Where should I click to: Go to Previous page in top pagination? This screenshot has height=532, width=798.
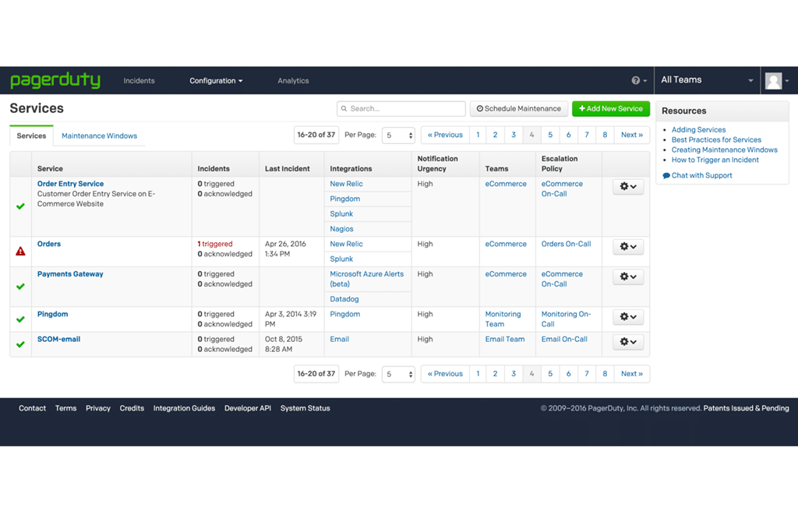pyautogui.click(x=445, y=135)
